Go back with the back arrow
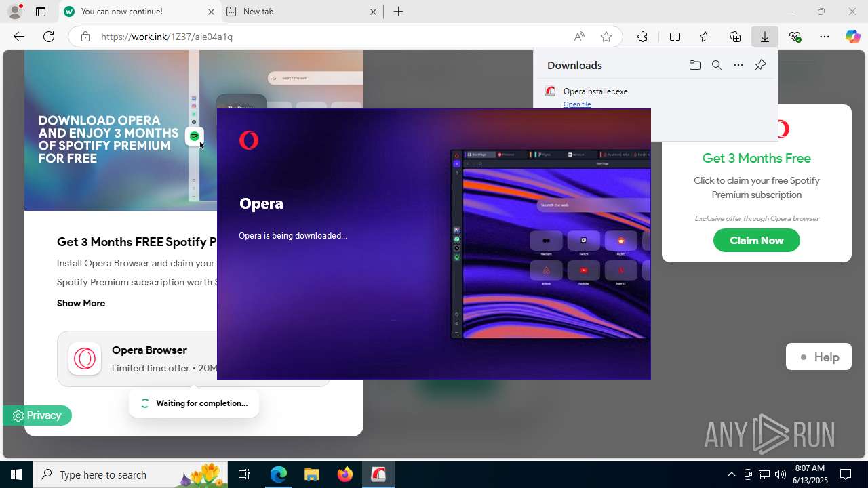 (x=19, y=37)
